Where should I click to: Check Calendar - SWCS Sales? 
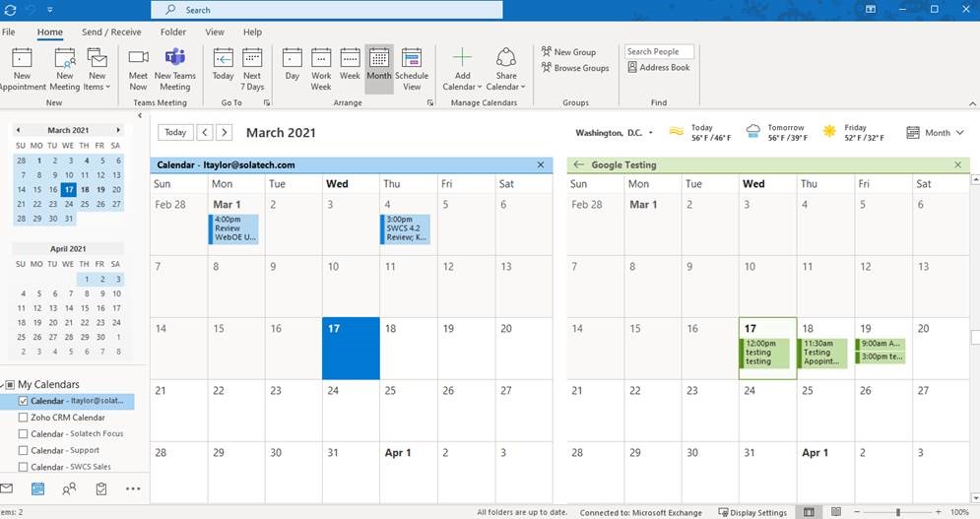coord(23,467)
